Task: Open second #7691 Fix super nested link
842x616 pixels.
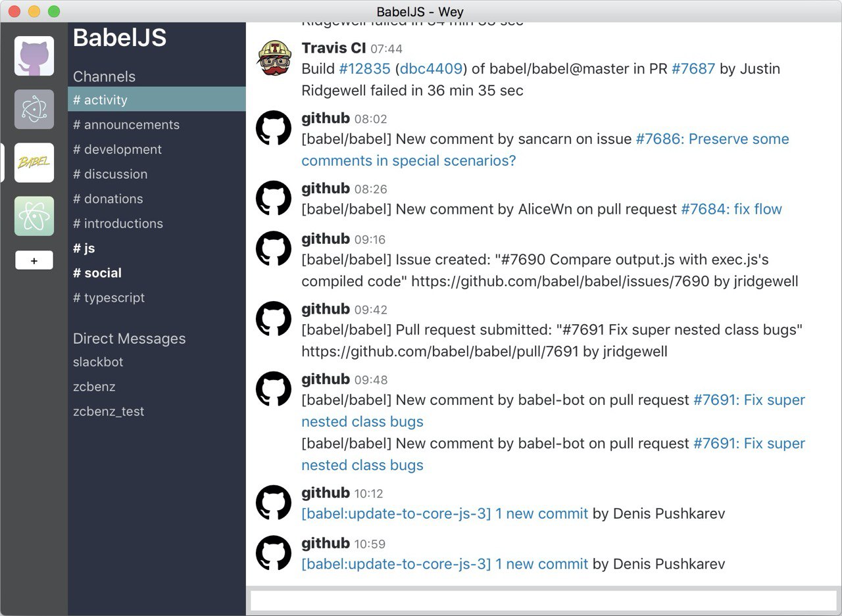Action: pyautogui.click(x=553, y=454)
